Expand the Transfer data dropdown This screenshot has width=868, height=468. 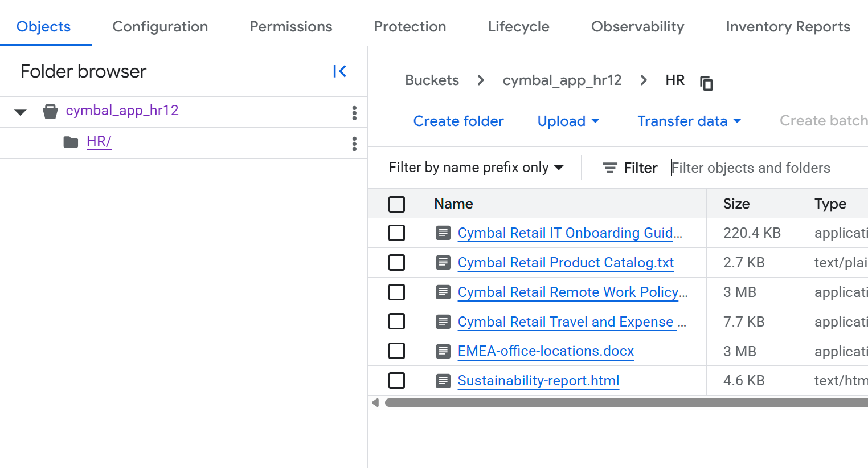689,121
